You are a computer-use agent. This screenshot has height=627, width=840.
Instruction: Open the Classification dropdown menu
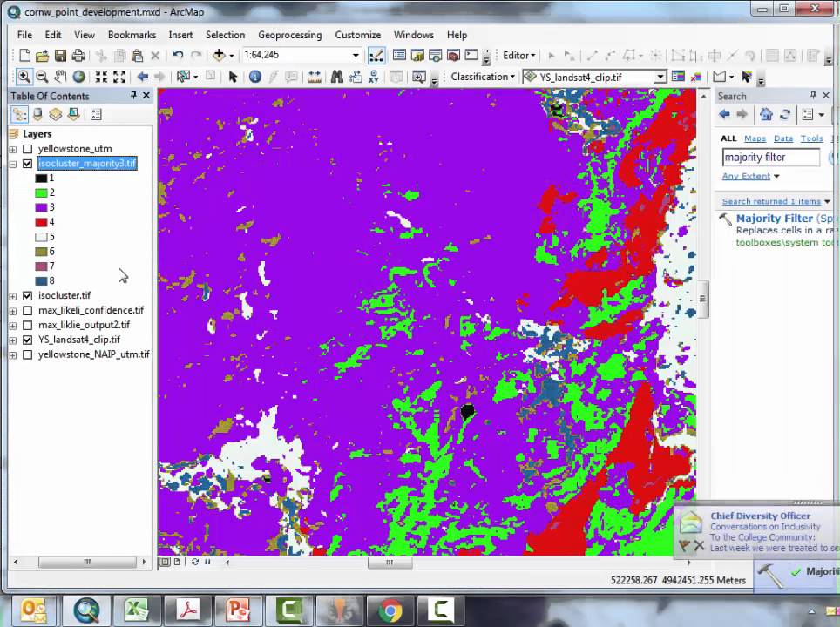click(x=483, y=77)
